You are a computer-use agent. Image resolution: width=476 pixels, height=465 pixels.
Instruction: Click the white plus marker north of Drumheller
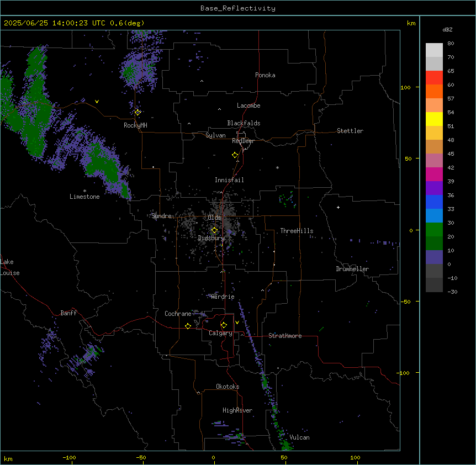tap(338, 207)
